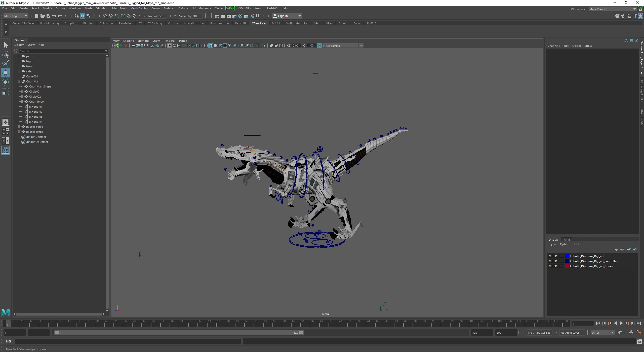Viewport: 644px width, 352px height.
Task: Expand the Raptor_torso node
Action: click(x=19, y=127)
